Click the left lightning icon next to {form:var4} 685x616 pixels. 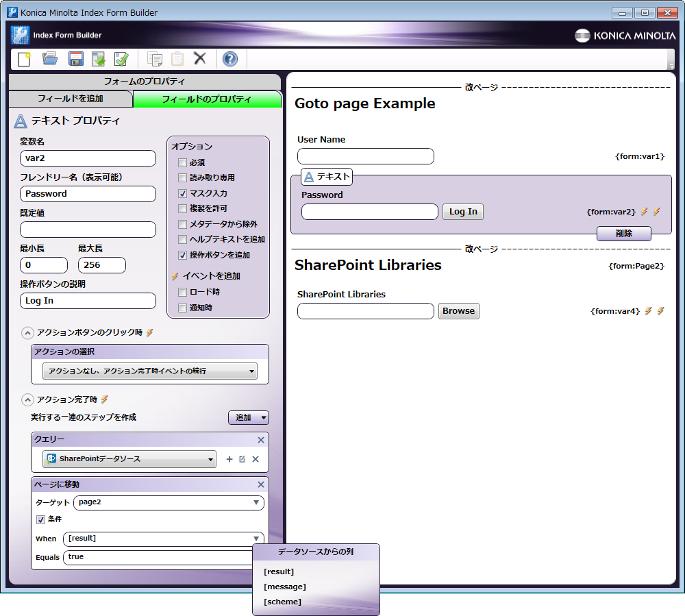point(648,311)
